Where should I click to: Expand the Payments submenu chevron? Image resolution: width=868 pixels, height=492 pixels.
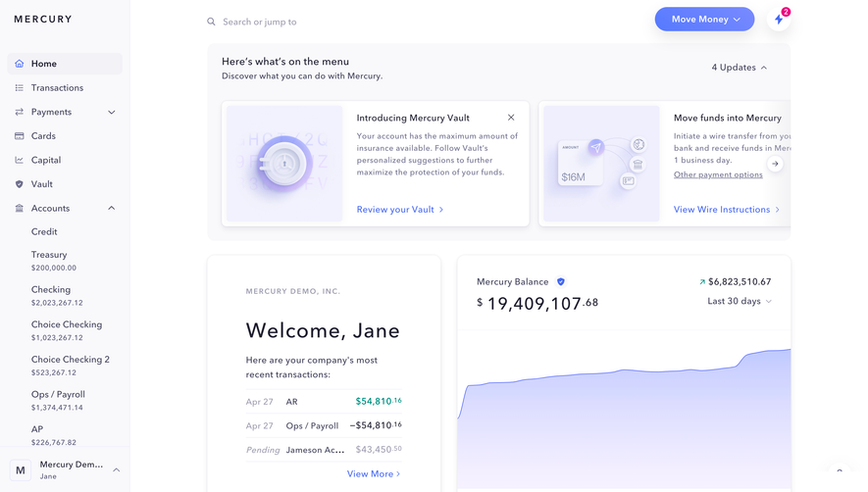tap(111, 112)
